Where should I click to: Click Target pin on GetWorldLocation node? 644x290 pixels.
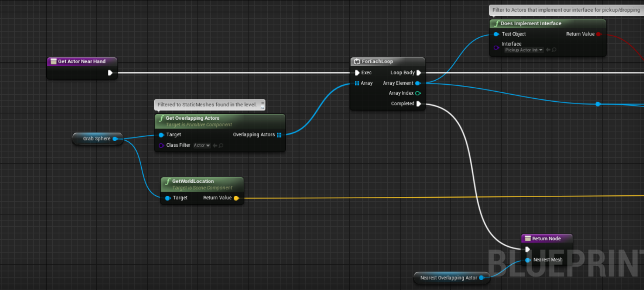(168, 198)
